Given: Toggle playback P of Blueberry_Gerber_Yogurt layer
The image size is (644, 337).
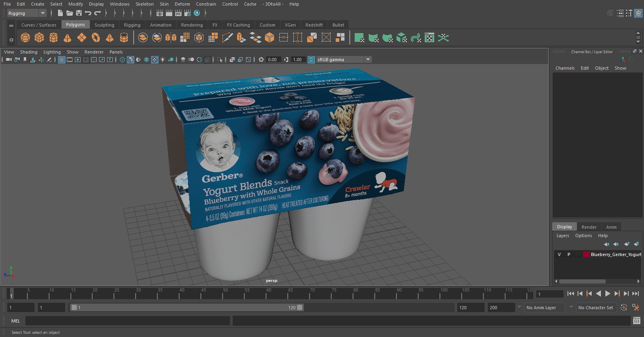Looking at the screenshot, I should point(569,254).
